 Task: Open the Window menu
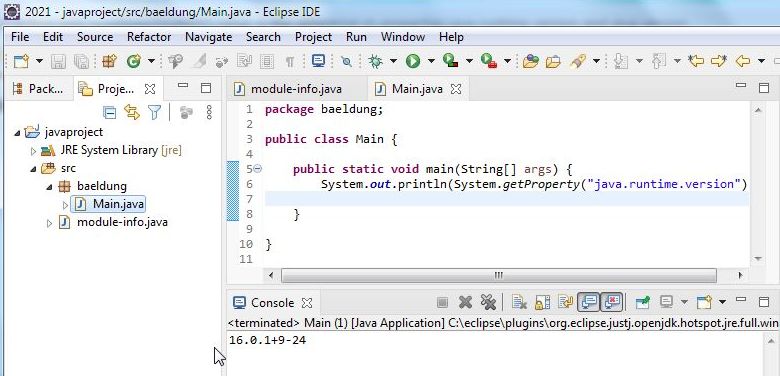tap(402, 37)
